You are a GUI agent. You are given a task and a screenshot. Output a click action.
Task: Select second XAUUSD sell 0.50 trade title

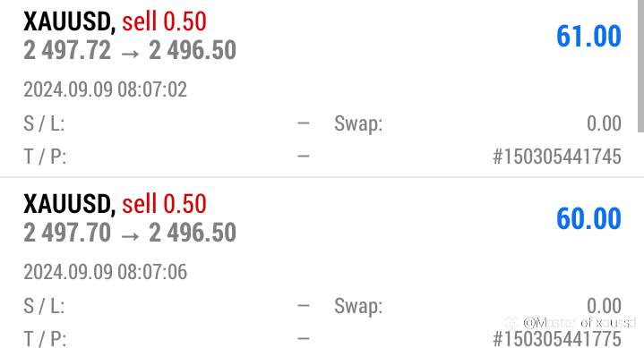pos(115,204)
